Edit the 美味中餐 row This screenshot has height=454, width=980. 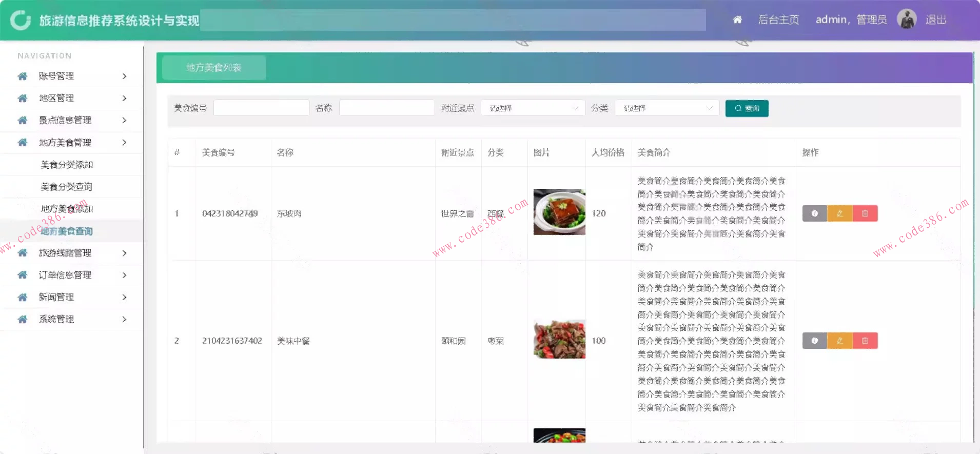click(x=840, y=341)
